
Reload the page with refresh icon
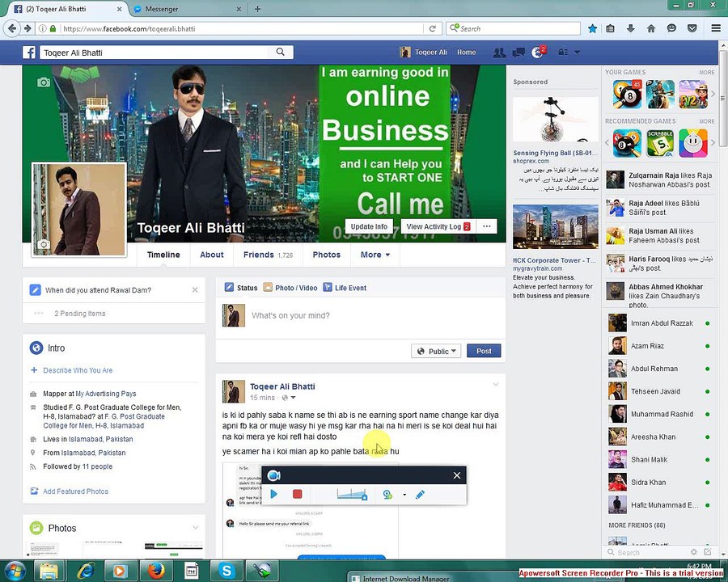[432, 28]
